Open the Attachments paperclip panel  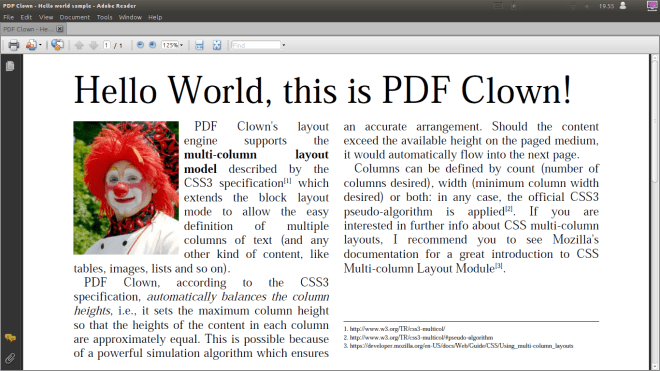10,358
